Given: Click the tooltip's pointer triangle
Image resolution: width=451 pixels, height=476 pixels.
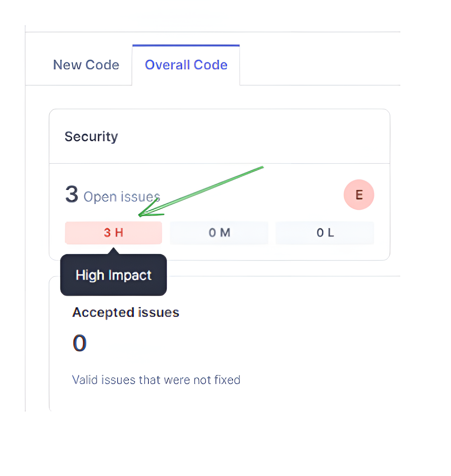Looking at the screenshot, I should coord(114,251).
